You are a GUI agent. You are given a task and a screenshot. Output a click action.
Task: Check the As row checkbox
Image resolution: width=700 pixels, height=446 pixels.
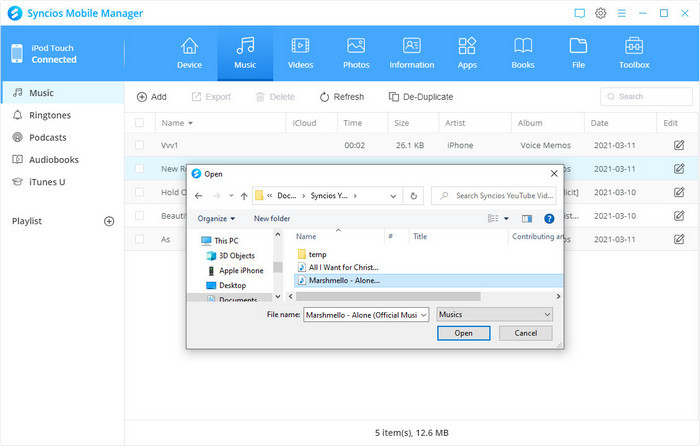point(140,239)
